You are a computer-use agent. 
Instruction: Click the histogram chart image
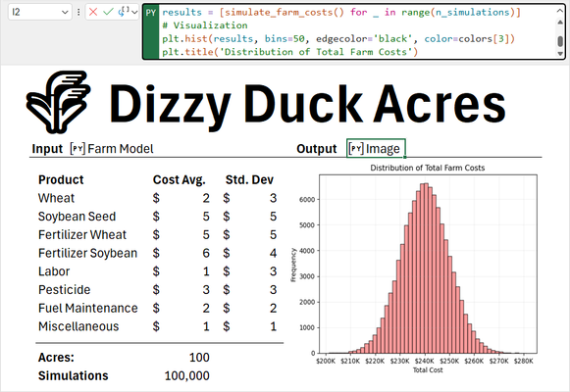[x=415, y=269]
